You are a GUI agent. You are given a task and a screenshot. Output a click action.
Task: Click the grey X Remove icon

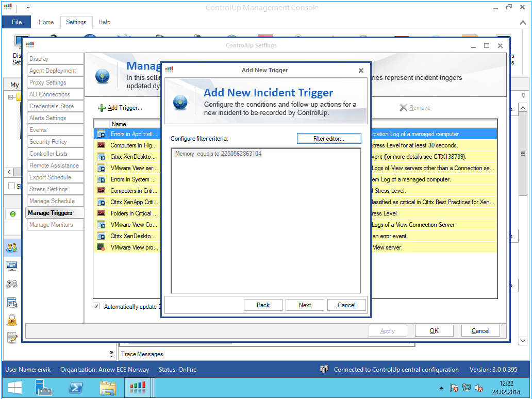pos(403,108)
